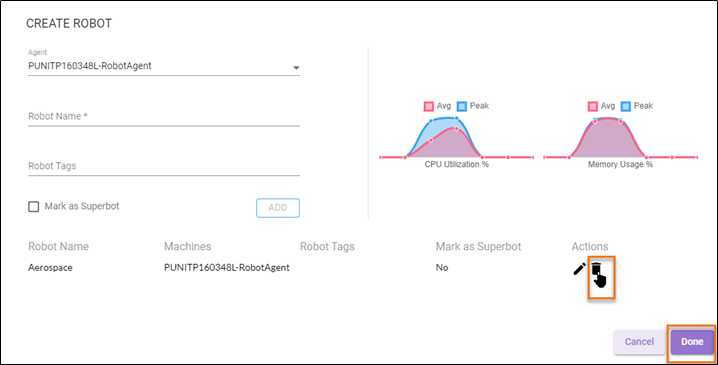Focus the Robot Name field
Screen dimensions: 718x365
coord(164,116)
